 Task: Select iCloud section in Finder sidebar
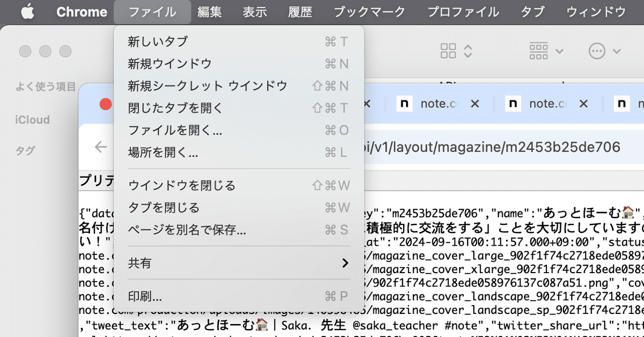click(x=32, y=120)
